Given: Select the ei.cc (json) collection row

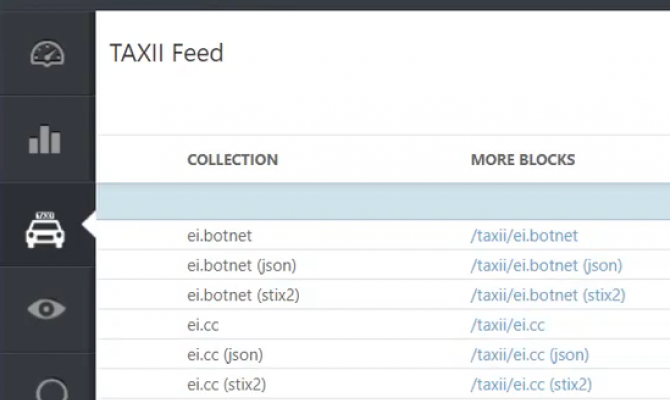Looking at the screenshot, I should pyautogui.click(x=225, y=355).
